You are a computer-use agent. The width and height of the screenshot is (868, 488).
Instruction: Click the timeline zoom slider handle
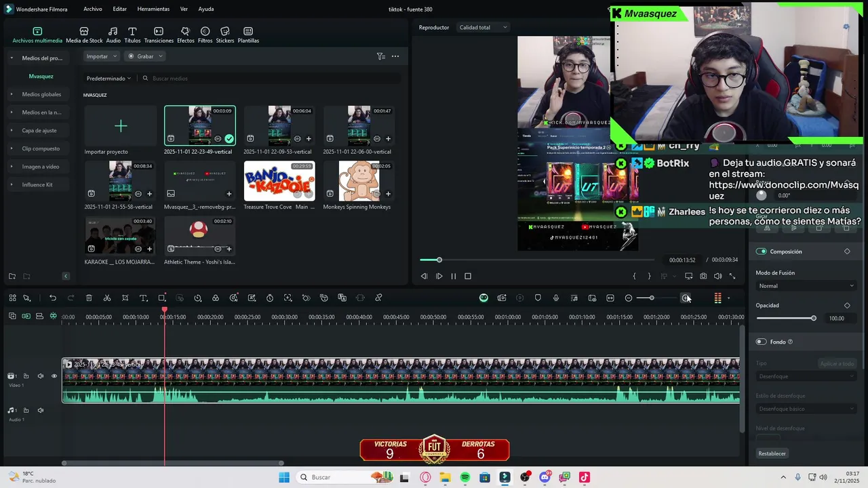652,298
